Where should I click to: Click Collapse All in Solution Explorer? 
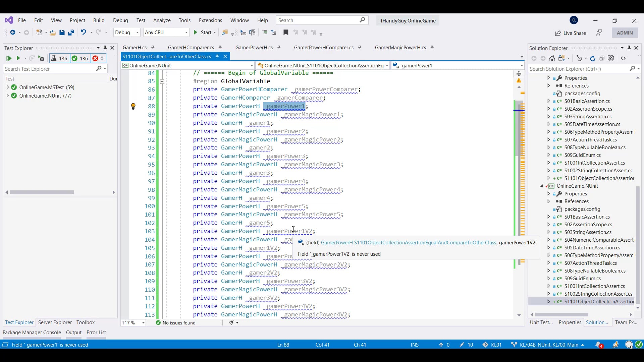(x=602, y=58)
